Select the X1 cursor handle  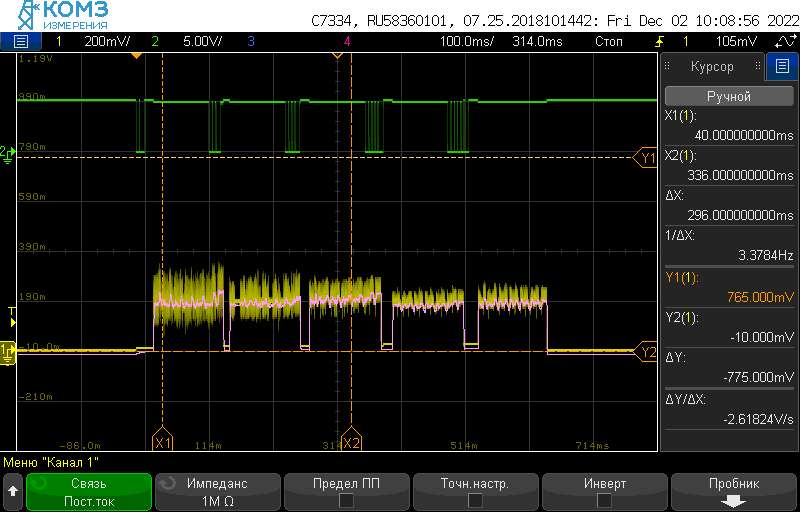click(162, 439)
